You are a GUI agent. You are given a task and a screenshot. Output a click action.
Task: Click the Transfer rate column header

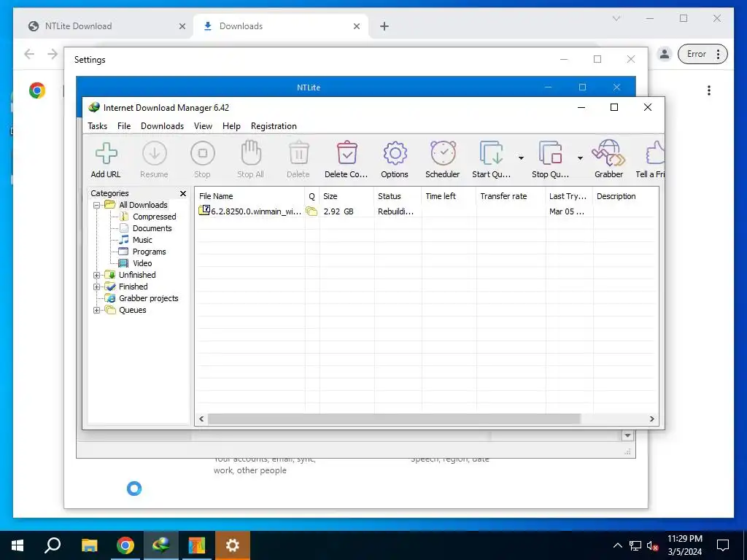[511, 196]
